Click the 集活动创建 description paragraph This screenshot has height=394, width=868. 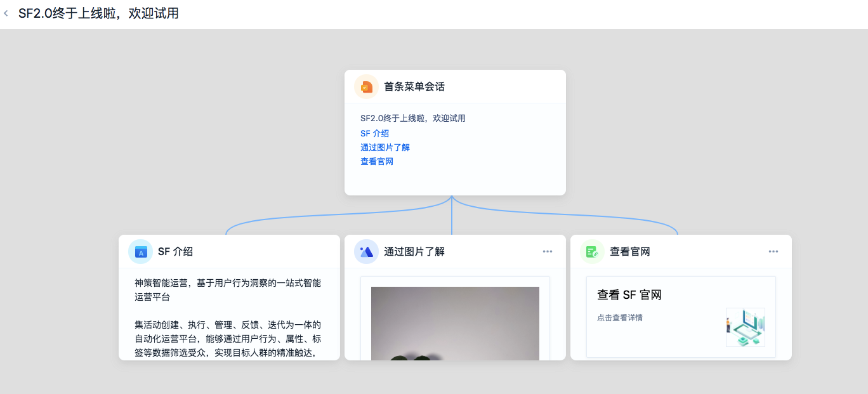click(x=228, y=339)
